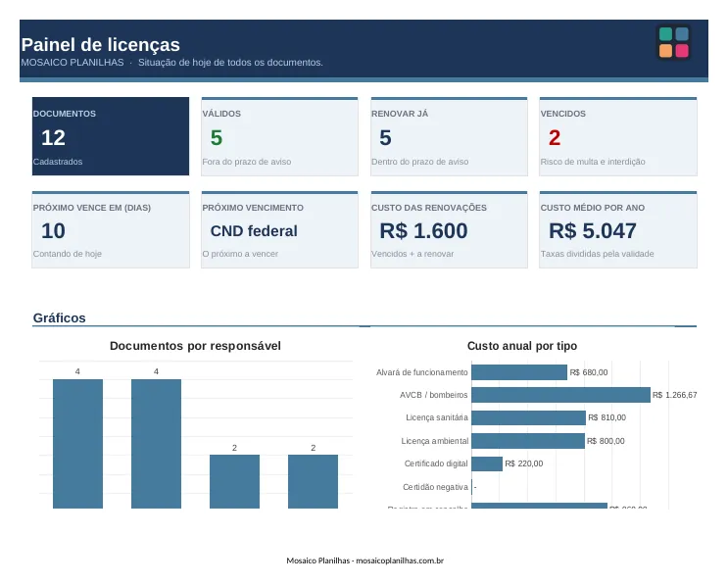Click the 'Gráficos' section heading

coord(60,318)
